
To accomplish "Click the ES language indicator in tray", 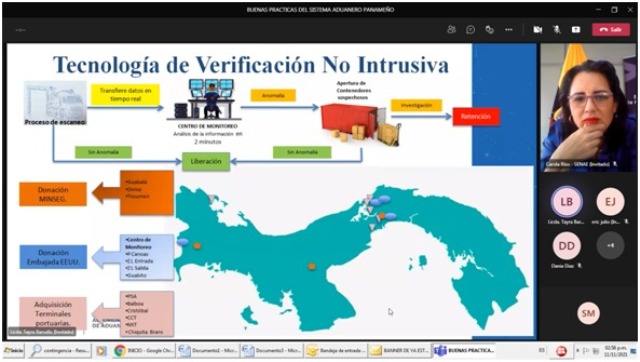I will [x=542, y=350].
